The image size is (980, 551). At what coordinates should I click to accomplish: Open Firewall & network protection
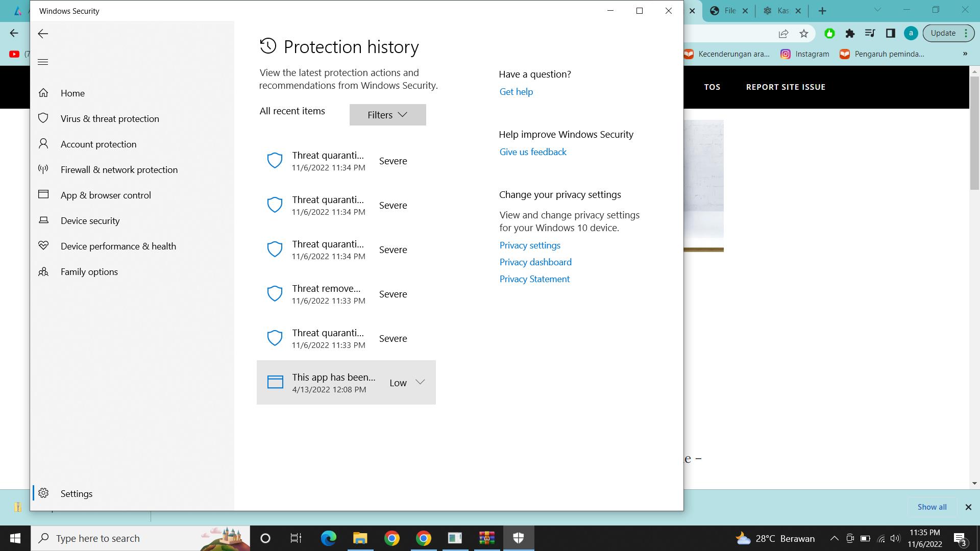pos(119,170)
